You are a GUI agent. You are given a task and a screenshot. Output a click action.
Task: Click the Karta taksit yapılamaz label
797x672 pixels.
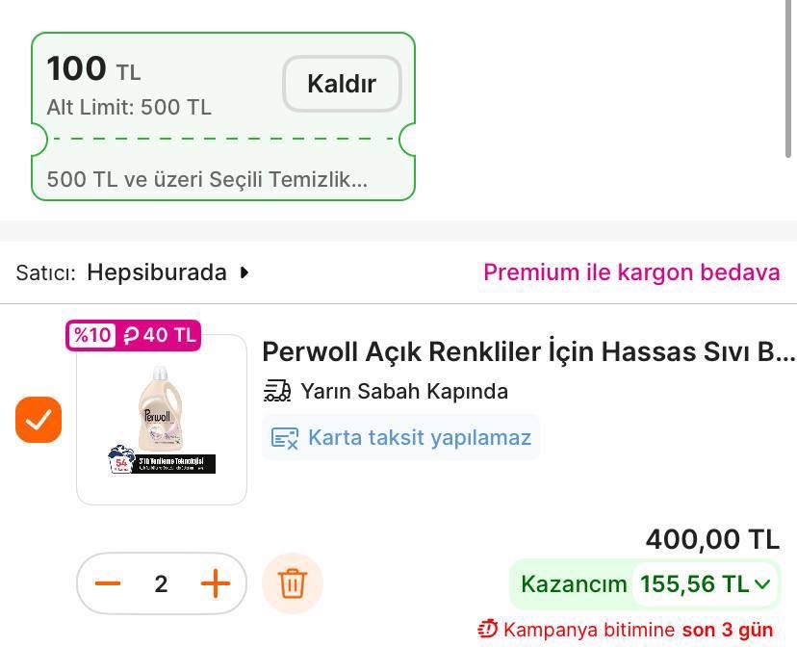[x=420, y=438]
